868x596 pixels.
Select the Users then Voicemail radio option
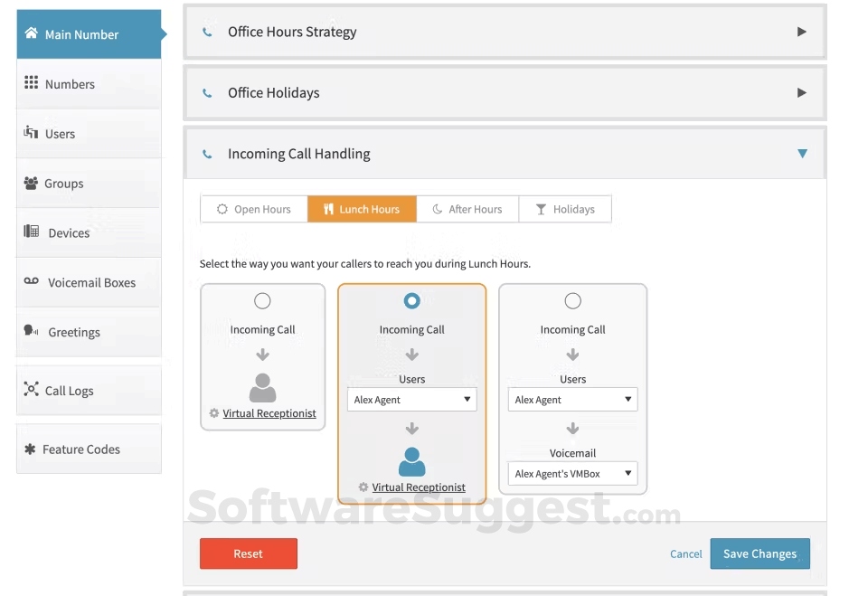573,301
